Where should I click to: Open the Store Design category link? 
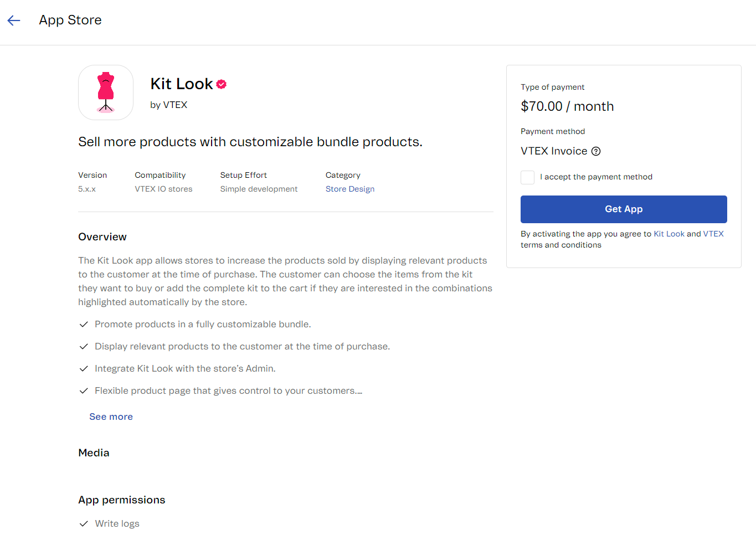point(350,189)
